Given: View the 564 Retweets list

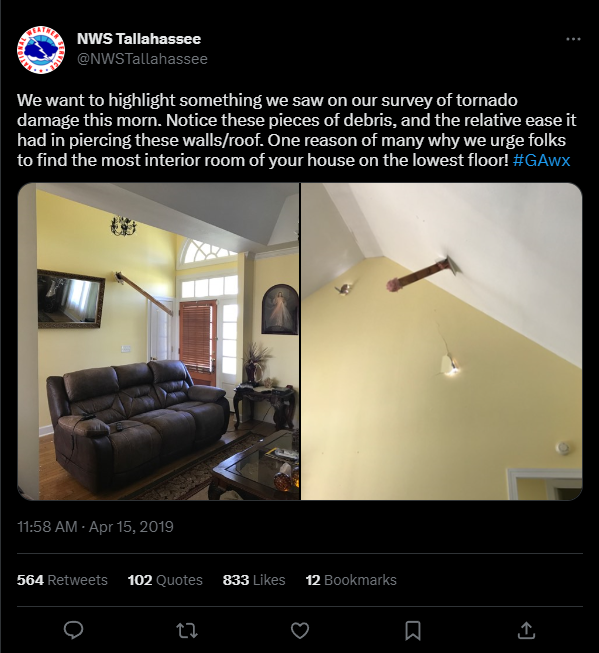Looking at the screenshot, I should click(x=62, y=580).
